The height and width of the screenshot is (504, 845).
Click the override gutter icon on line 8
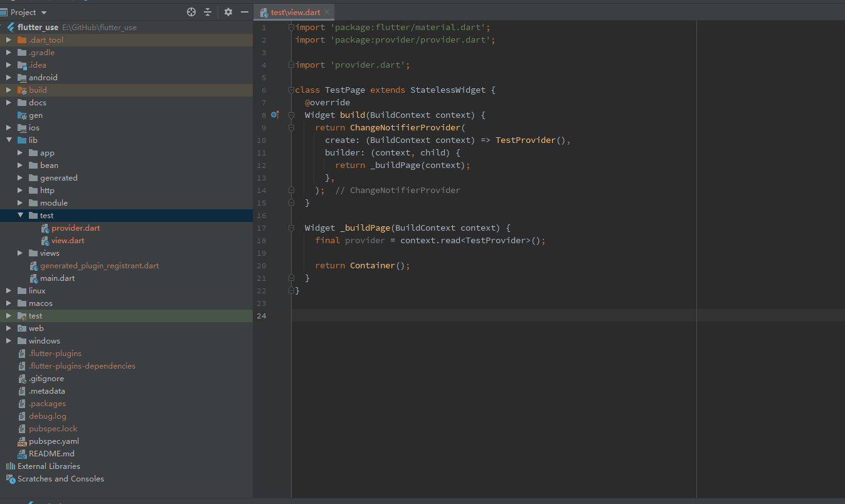[x=275, y=115]
